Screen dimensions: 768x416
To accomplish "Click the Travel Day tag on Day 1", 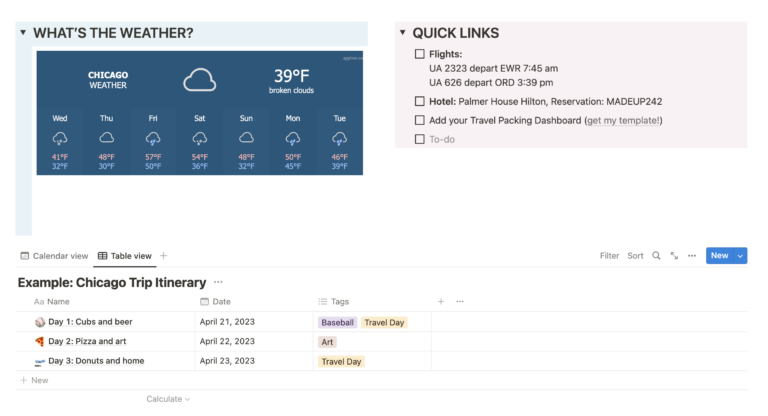I will click(x=384, y=322).
